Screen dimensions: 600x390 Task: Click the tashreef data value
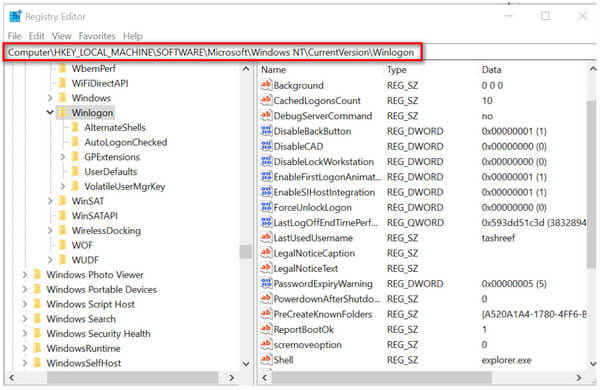pos(498,238)
